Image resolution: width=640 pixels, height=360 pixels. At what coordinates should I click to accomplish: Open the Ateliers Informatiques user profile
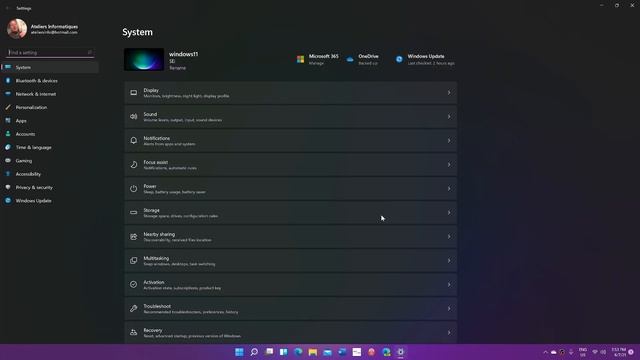[43, 29]
